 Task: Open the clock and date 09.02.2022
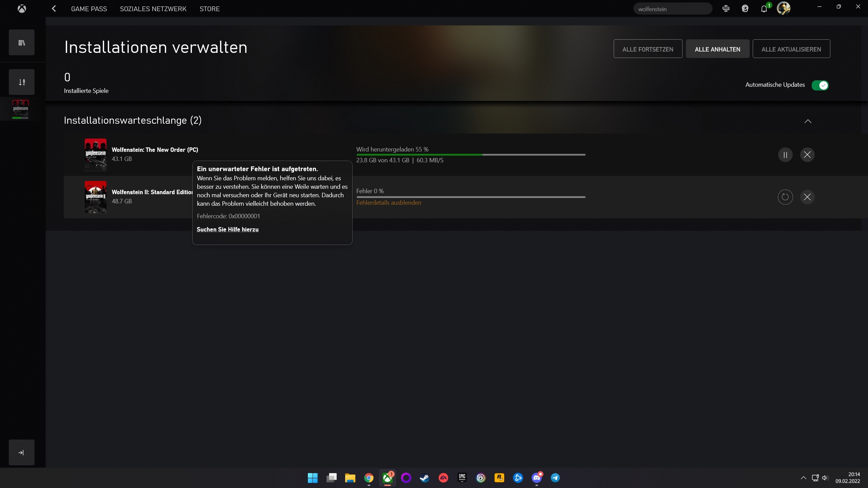pos(848,478)
